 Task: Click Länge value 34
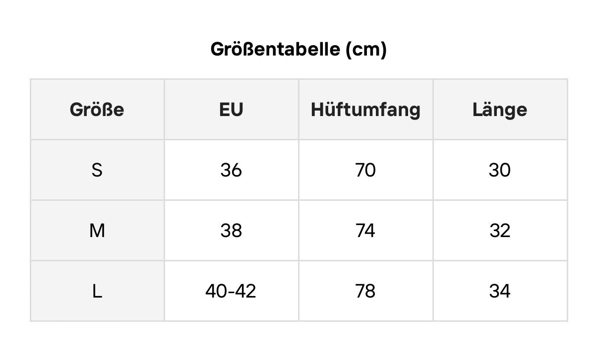coord(500,291)
